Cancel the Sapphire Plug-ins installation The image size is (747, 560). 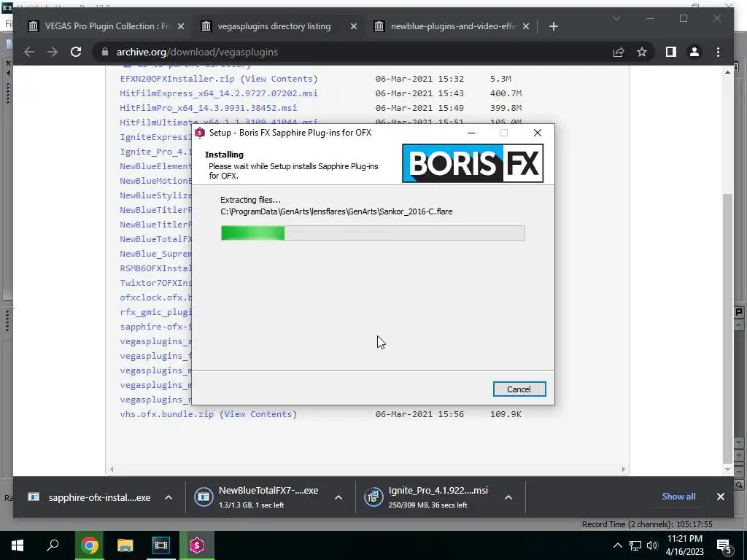point(519,389)
